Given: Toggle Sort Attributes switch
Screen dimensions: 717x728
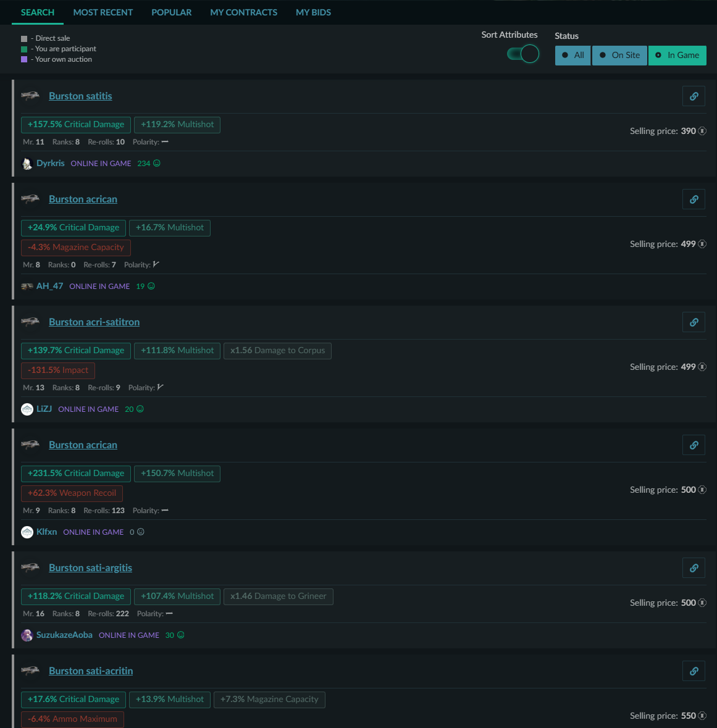Looking at the screenshot, I should point(523,54).
